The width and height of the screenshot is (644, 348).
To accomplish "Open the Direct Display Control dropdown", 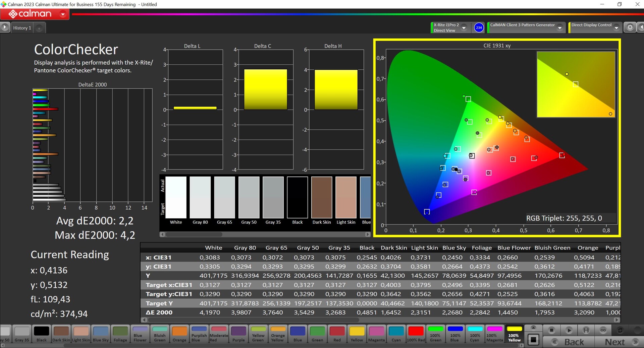I will click(x=616, y=28).
